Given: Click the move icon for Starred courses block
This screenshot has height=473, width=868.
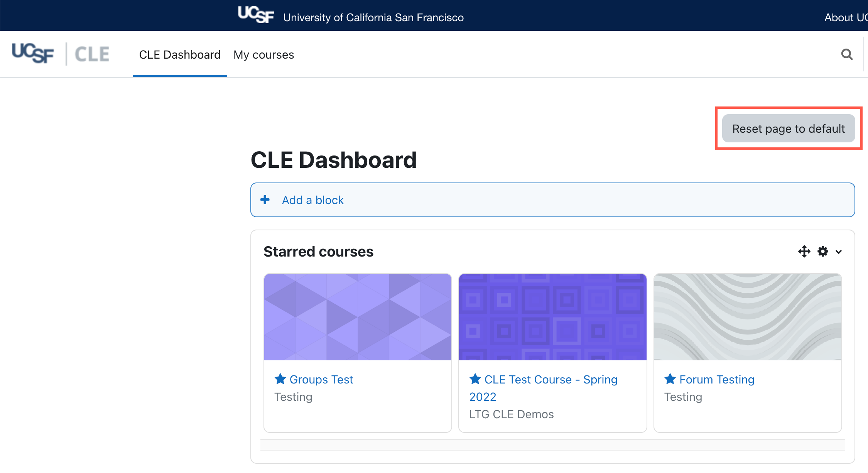Looking at the screenshot, I should click(x=804, y=252).
